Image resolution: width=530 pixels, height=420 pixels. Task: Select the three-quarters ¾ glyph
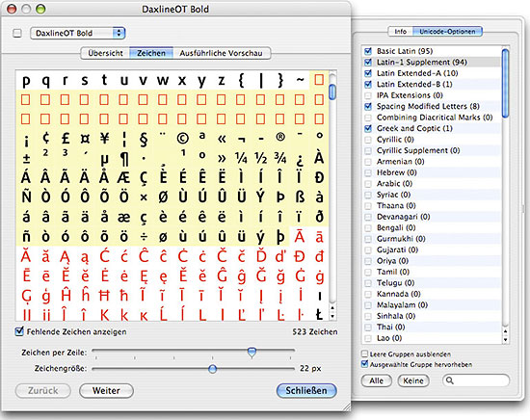pos(280,158)
